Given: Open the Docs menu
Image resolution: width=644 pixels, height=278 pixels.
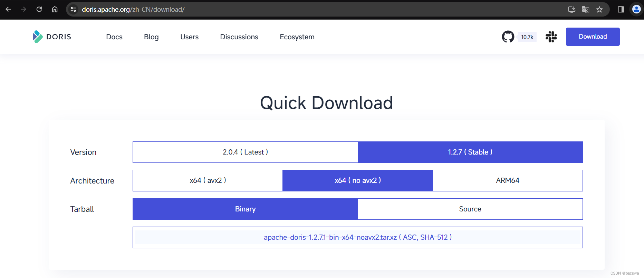Looking at the screenshot, I should [x=114, y=37].
